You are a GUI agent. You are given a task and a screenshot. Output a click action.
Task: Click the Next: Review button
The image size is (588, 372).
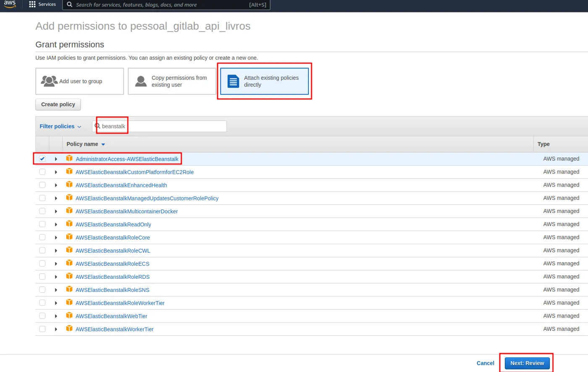coord(527,363)
